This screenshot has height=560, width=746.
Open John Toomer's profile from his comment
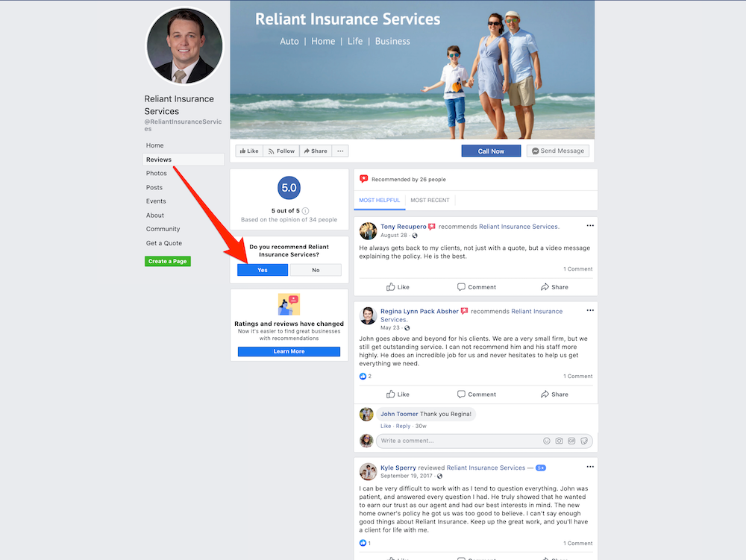point(399,414)
